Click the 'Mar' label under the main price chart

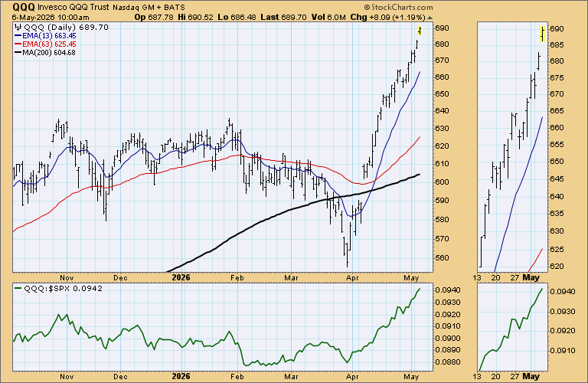[x=291, y=278]
